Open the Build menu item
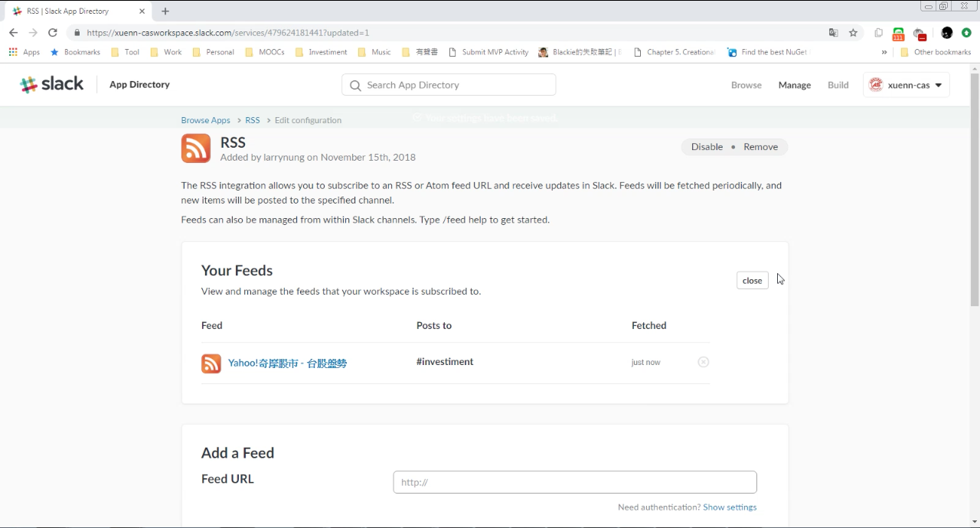Viewport: 980px width, 528px height. point(838,85)
